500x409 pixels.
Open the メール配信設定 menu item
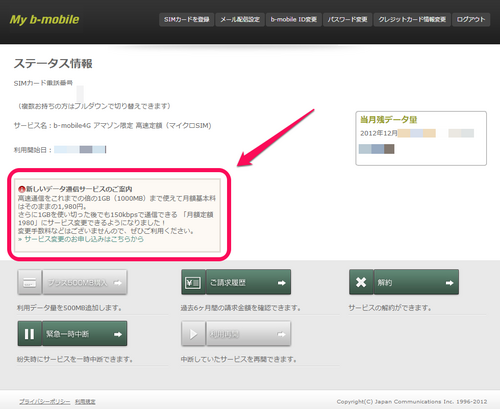click(x=240, y=19)
